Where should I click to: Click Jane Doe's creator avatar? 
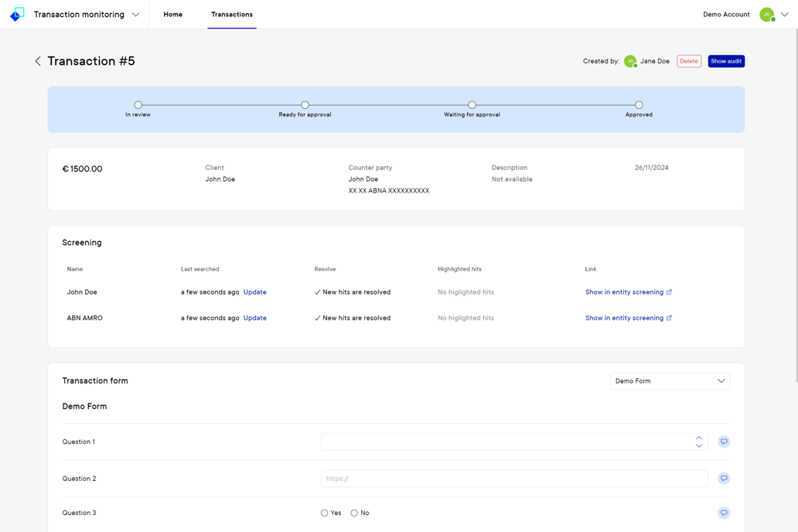(630, 61)
